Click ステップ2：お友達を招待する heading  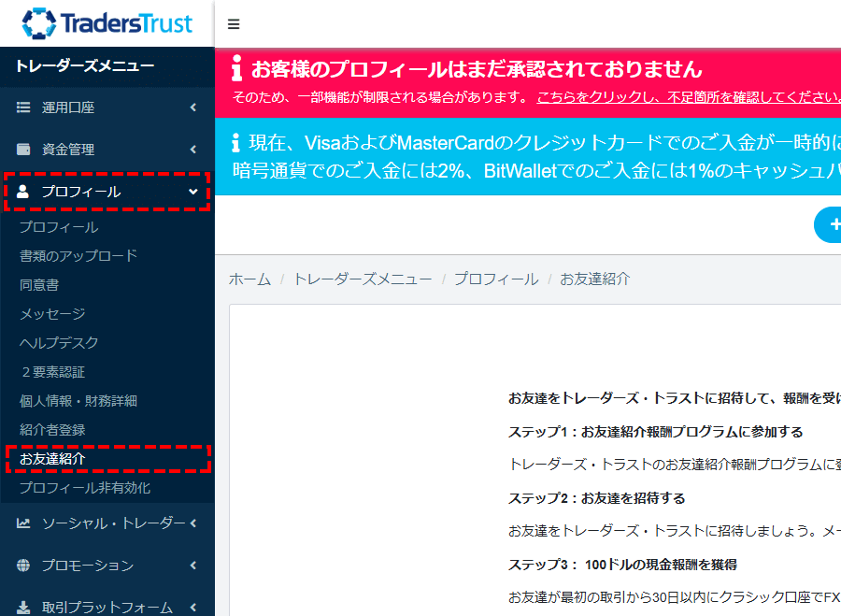pyautogui.click(x=596, y=498)
